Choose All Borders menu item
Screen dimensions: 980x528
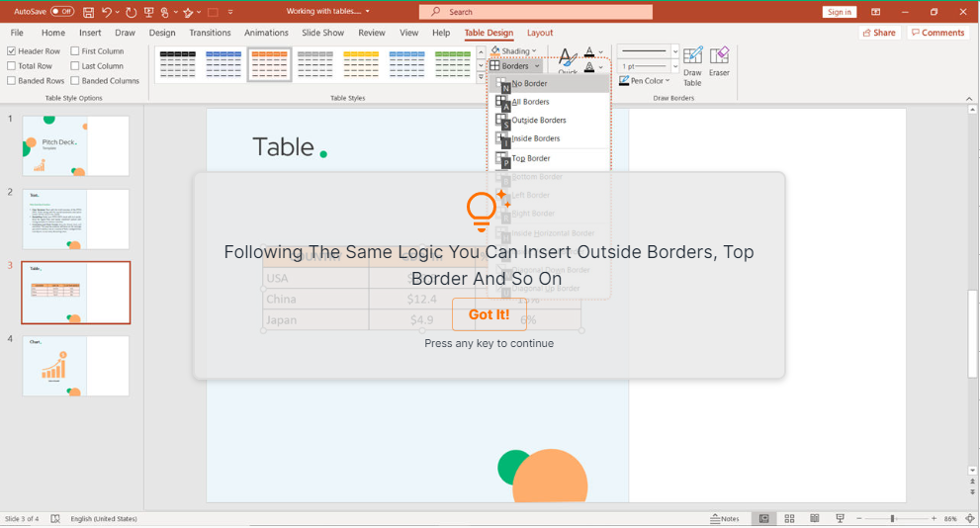coord(550,102)
